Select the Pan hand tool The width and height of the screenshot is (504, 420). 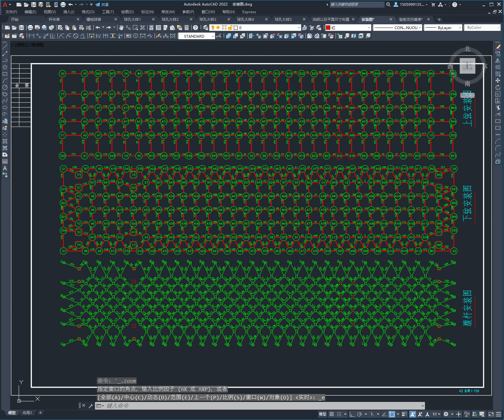coord(121,28)
